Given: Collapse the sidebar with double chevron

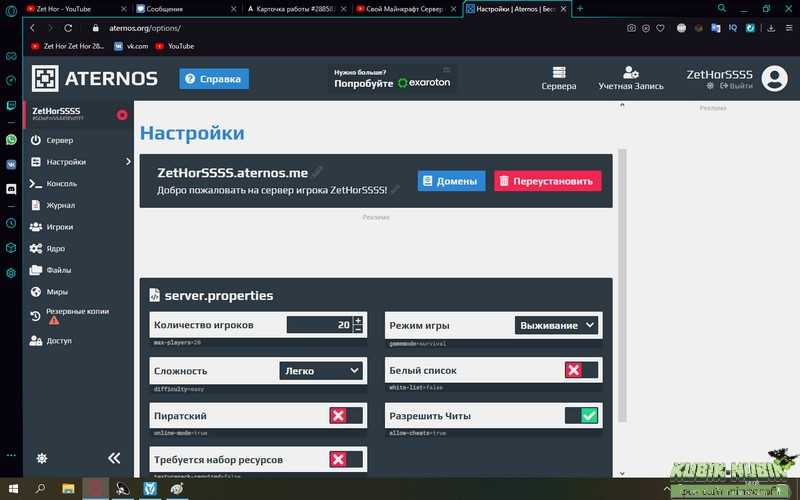Looking at the screenshot, I should pyautogui.click(x=114, y=458).
